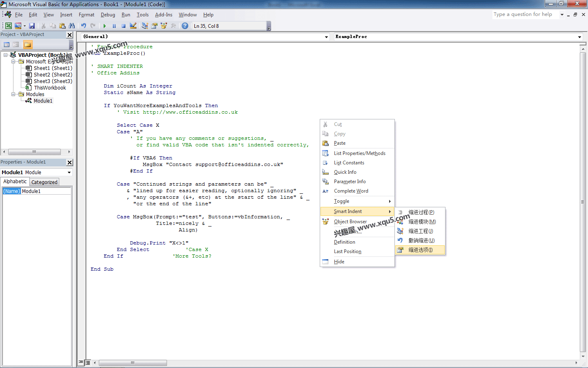Toggle Folders icon in Project panel
588x368 pixels.
27,45
